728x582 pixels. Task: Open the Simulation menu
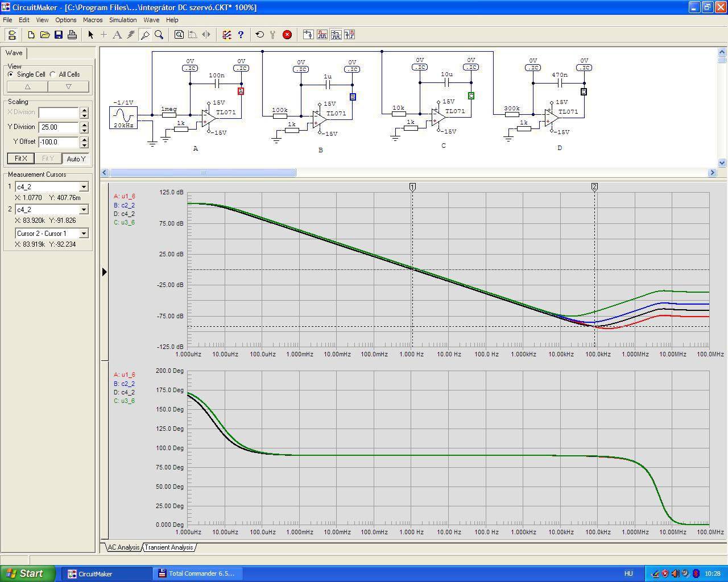[123, 20]
